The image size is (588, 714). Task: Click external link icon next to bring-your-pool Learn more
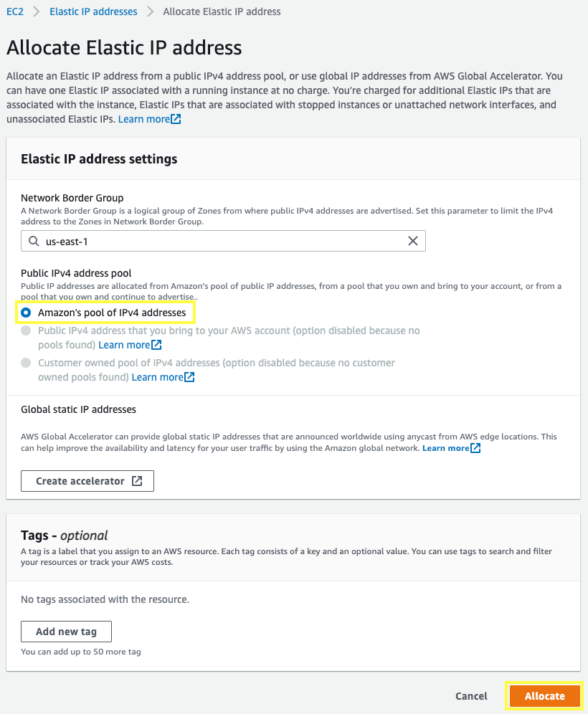(x=155, y=345)
